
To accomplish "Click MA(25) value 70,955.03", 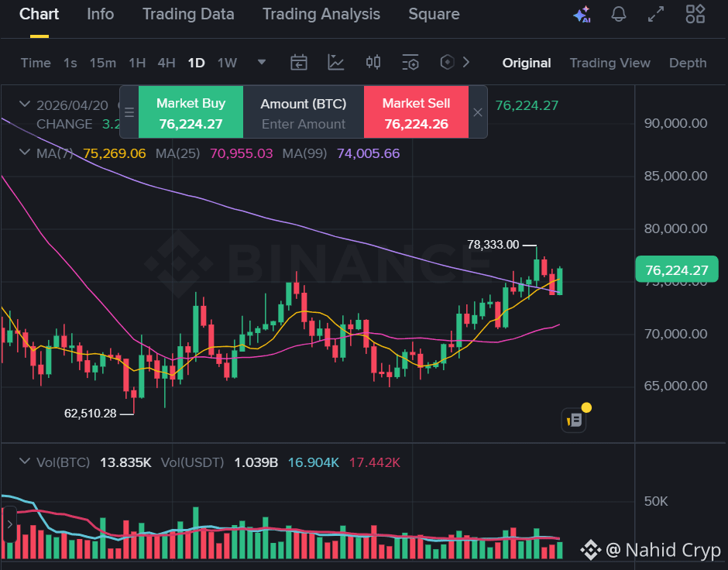I will pos(242,153).
